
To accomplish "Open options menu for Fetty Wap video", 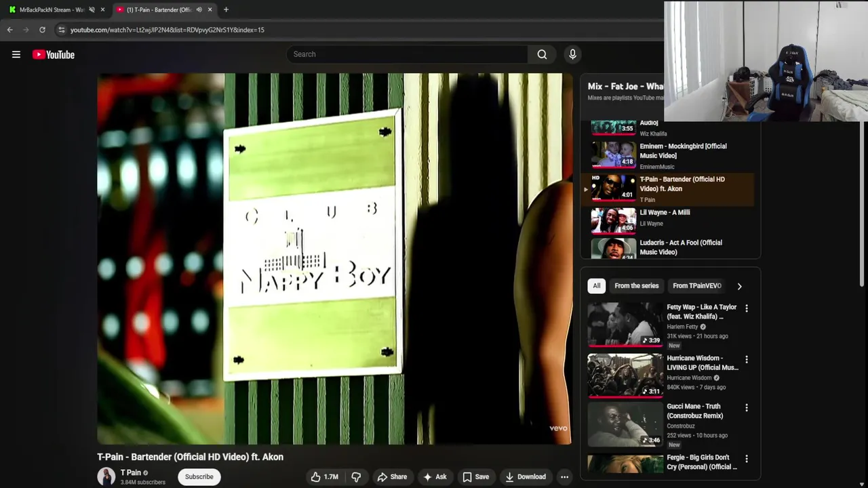I will pyautogui.click(x=747, y=308).
